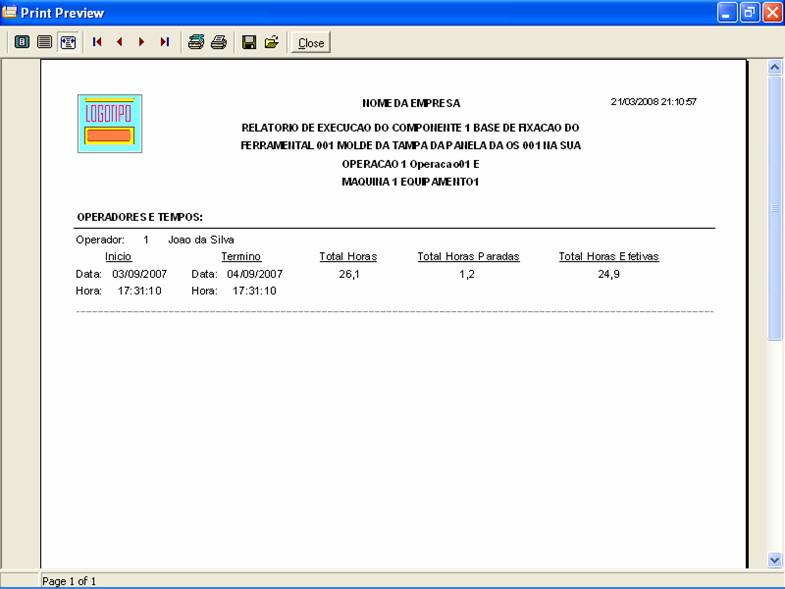The width and height of the screenshot is (785, 589).
Task: Close the window with the red X
Action: [x=772, y=13]
